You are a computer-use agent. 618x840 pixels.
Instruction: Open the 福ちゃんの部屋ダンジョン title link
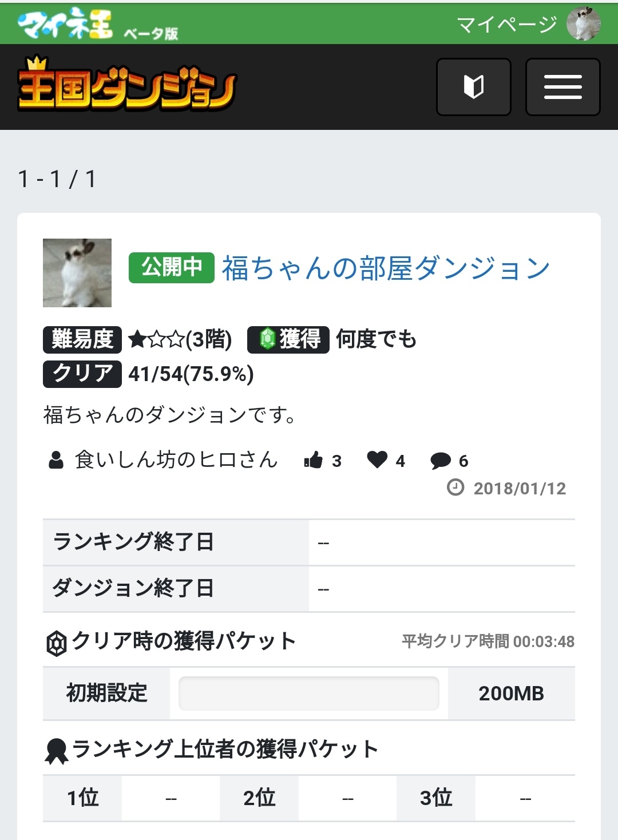(386, 268)
